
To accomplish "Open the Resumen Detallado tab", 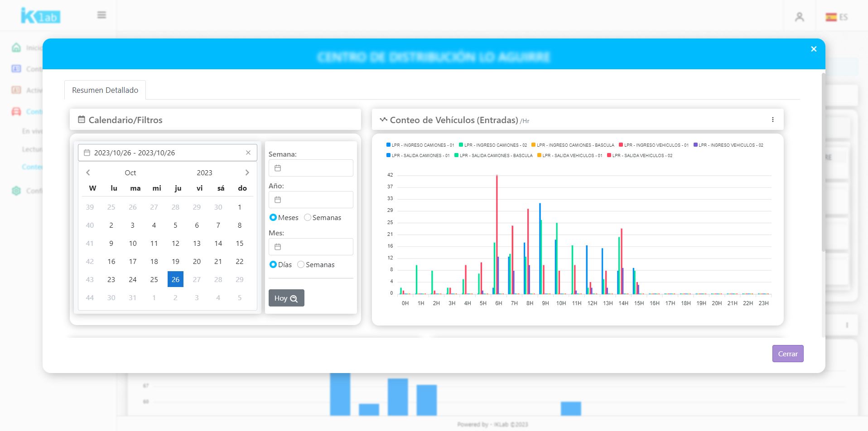I will point(105,90).
